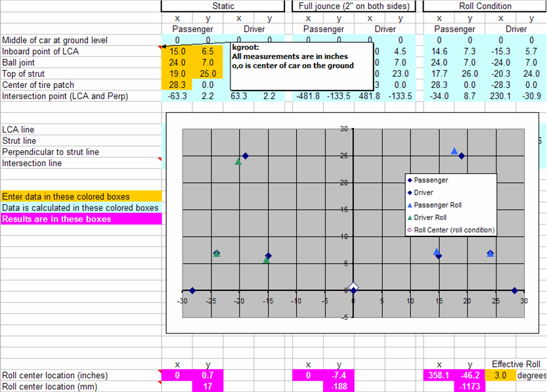Select the Effective Roll 3.0 degrees cell
This screenshot has height=392, width=547.
point(500,376)
